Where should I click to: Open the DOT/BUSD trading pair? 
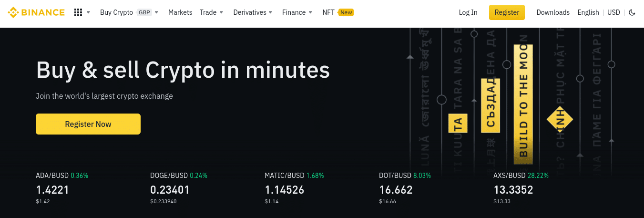click(x=395, y=176)
